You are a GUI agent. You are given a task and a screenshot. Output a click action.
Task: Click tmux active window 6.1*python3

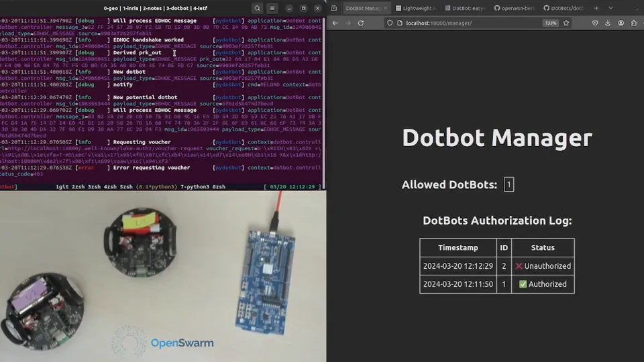[156, 187]
